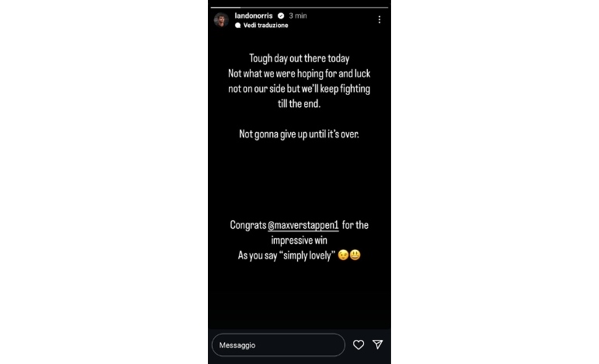This screenshot has height=364, width=599.
Task: Click the 'Tough day out there today' line
Action: (299, 58)
